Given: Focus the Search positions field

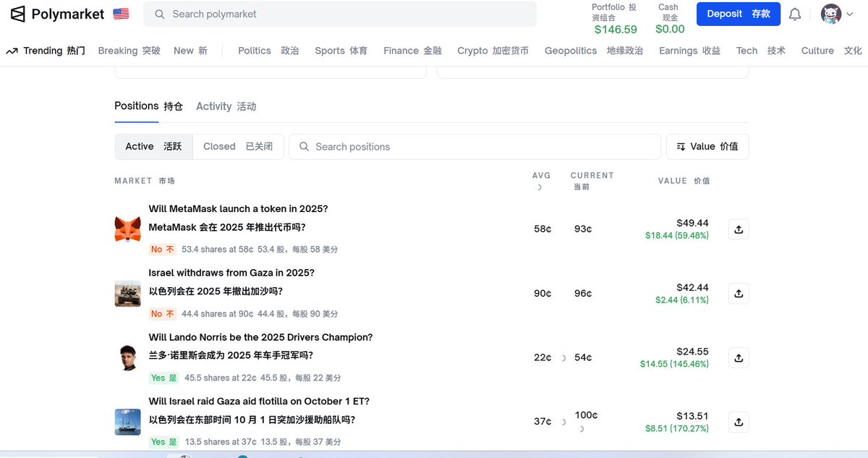Looking at the screenshot, I should point(475,147).
